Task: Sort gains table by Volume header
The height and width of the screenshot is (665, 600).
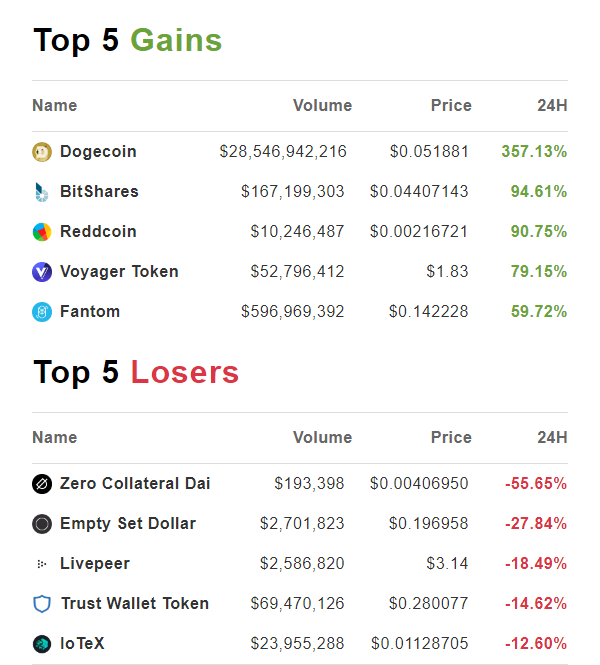Action: click(322, 106)
